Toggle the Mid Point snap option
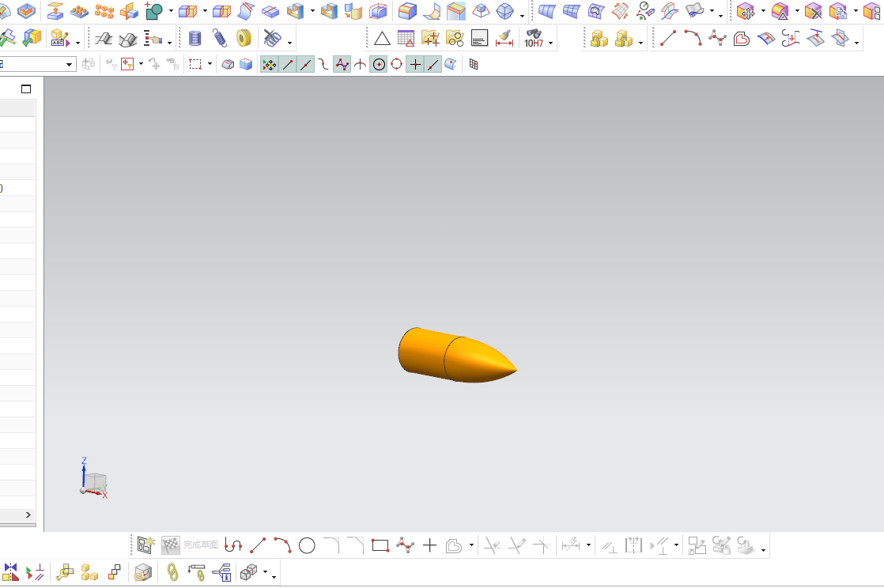The image size is (884, 588). [x=305, y=65]
